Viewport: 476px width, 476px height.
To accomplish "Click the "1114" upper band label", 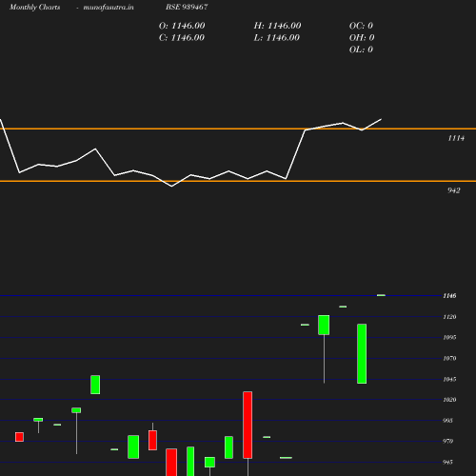I will tap(456, 138).
